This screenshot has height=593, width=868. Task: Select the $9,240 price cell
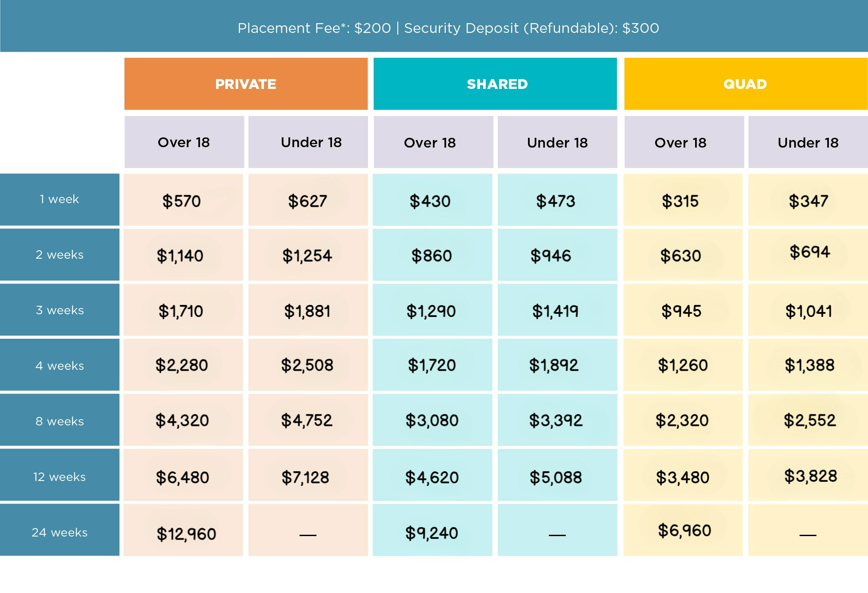[432, 533]
